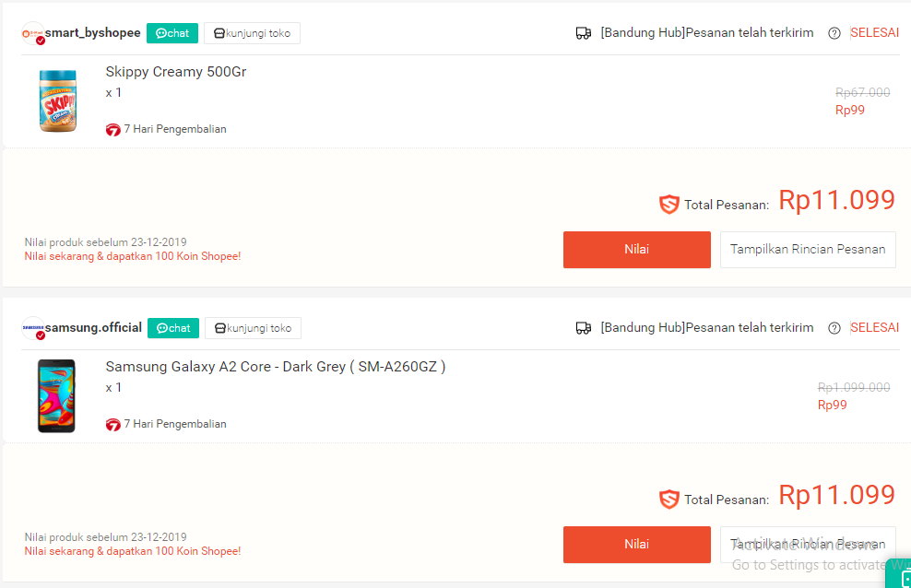This screenshot has width=911, height=588.
Task: Open chat with smart_byshopee seller
Action: [172, 33]
